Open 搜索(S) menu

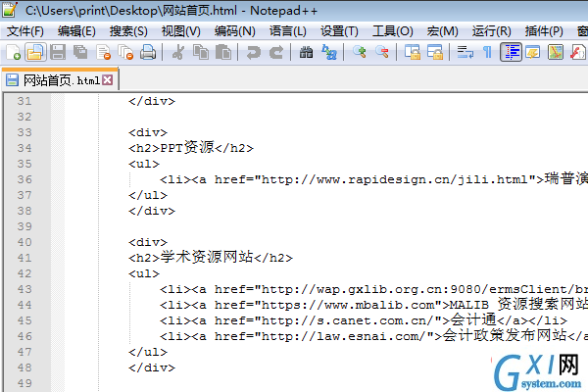point(128,31)
